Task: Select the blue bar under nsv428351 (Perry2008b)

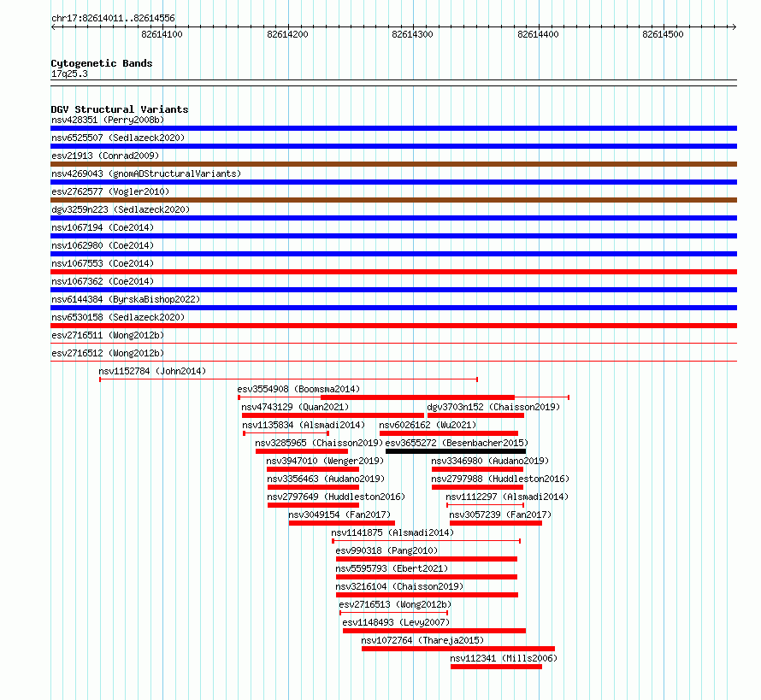Action: tap(393, 128)
